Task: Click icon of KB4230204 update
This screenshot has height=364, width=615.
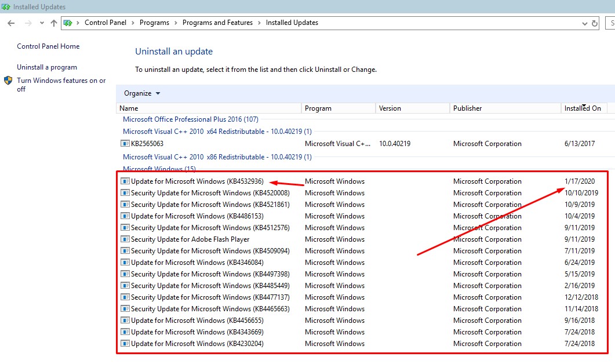Action: 125,344
